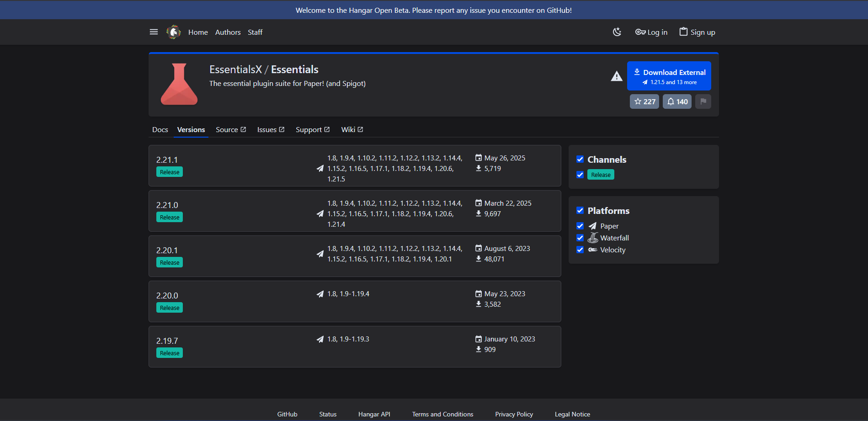Click the flag report icon
868x421 pixels.
click(703, 101)
